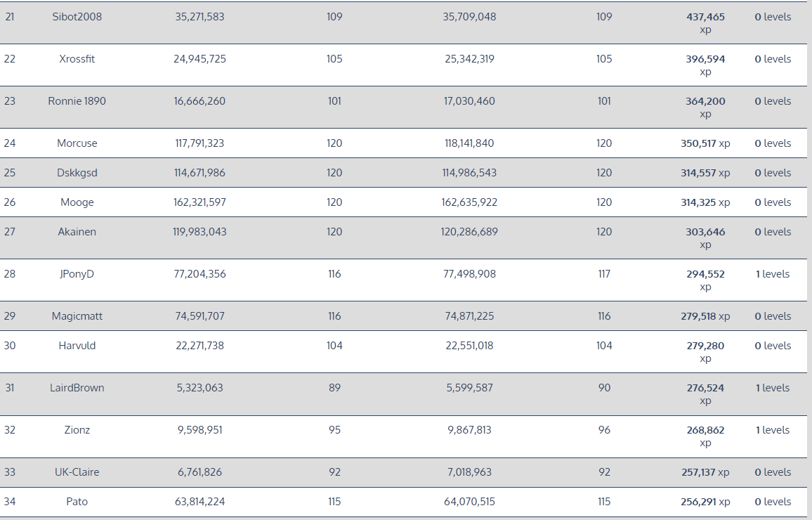Open Morcuse's player profile name
This screenshot has height=520, width=812.
coord(77,143)
